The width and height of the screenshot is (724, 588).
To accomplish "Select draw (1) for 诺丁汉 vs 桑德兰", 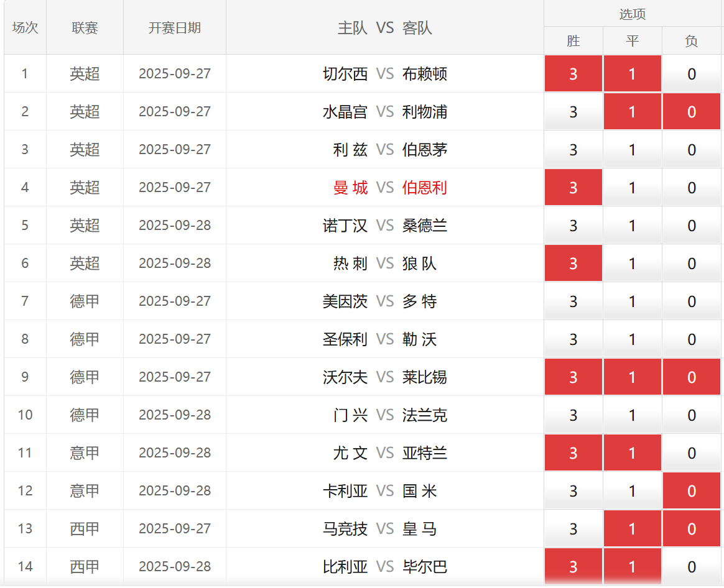I will [x=632, y=226].
